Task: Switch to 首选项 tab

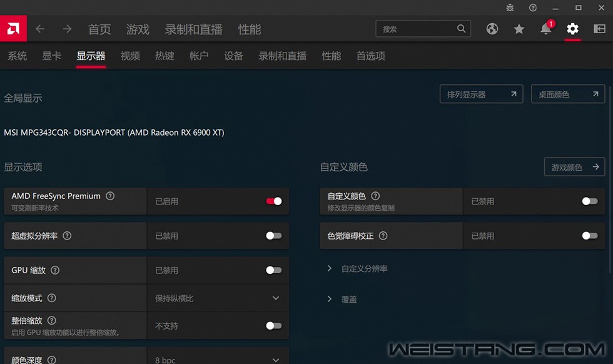Action: (x=370, y=56)
